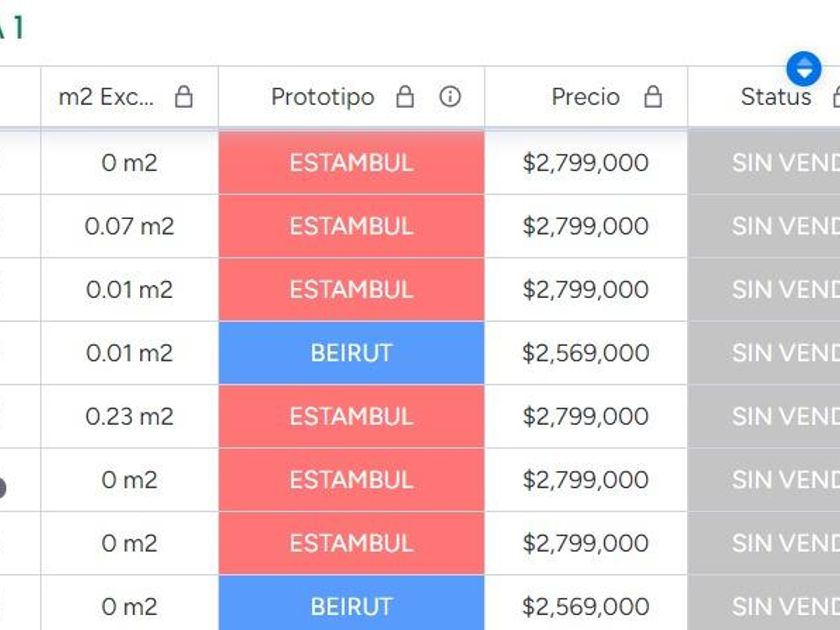The image size is (840, 630).
Task: Sort by the Status column header
Action: click(x=775, y=97)
